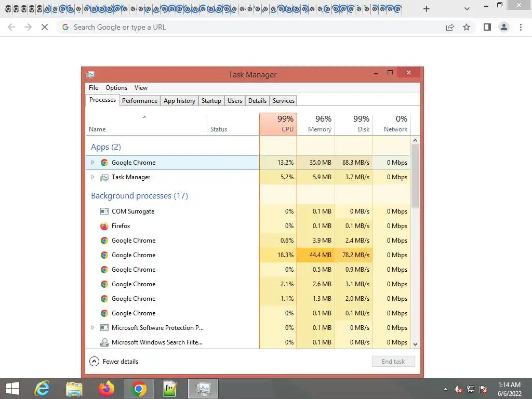This screenshot has height=399, width=532.
Task: Expand Microsoft Software Protection Platform row
Action: pos(92,328)
